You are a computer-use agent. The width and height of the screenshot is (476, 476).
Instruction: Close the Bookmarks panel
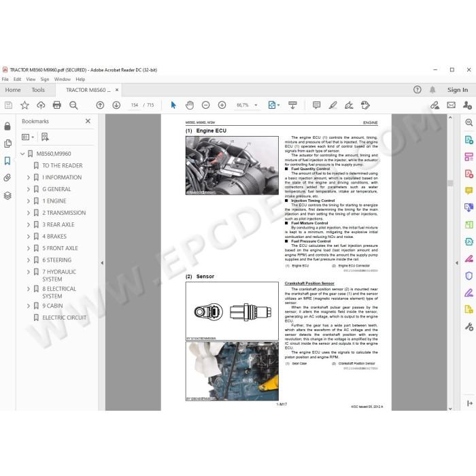(x=88, y=121)
